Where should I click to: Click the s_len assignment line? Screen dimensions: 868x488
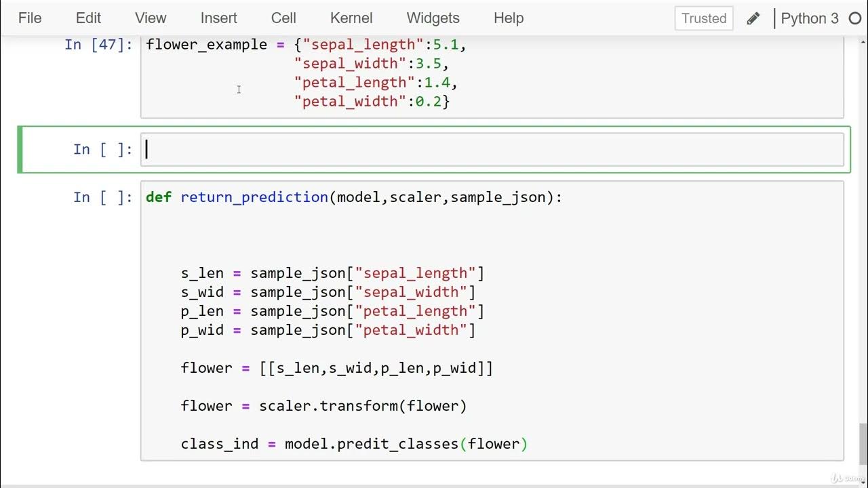[332, 273]
